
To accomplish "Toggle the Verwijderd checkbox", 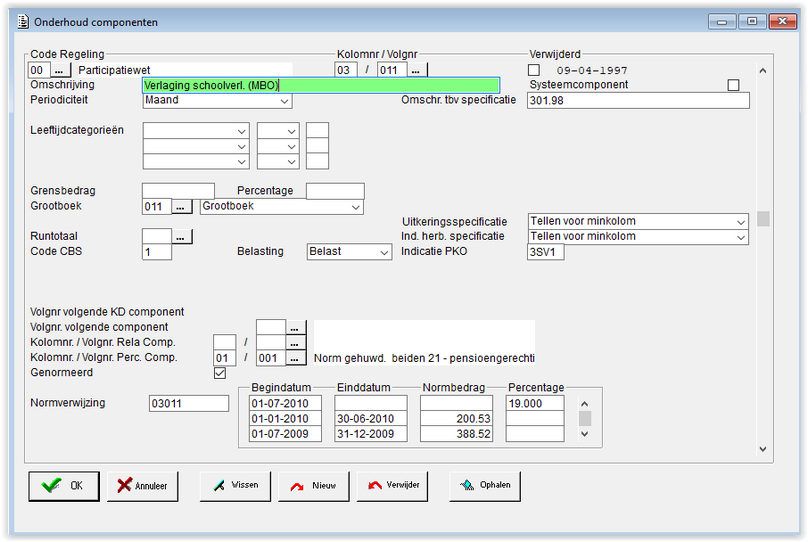I will [534, 70].
